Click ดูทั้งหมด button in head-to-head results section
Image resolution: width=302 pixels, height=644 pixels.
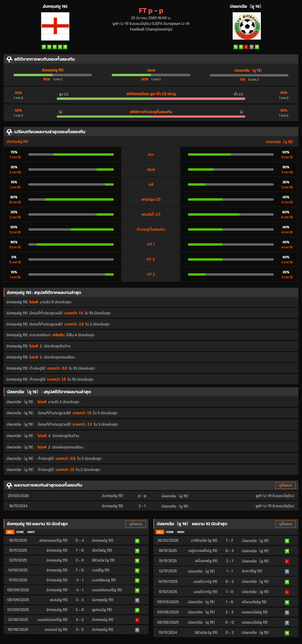285,485
